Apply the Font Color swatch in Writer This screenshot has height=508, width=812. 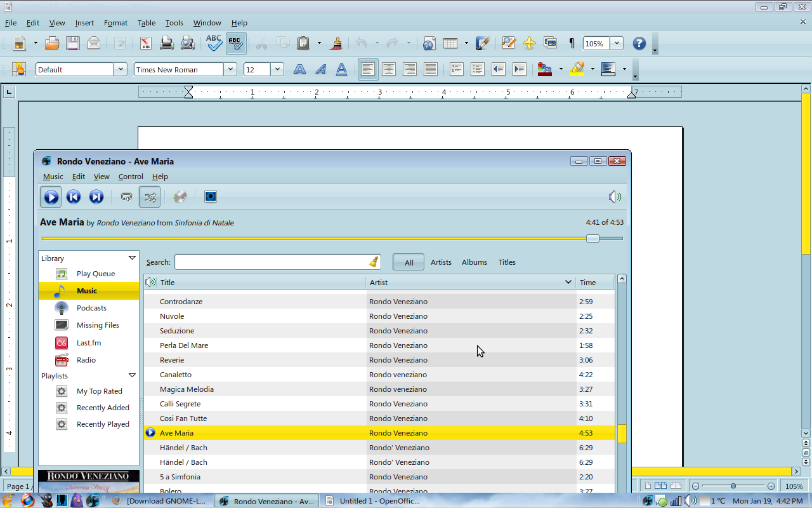545,69
